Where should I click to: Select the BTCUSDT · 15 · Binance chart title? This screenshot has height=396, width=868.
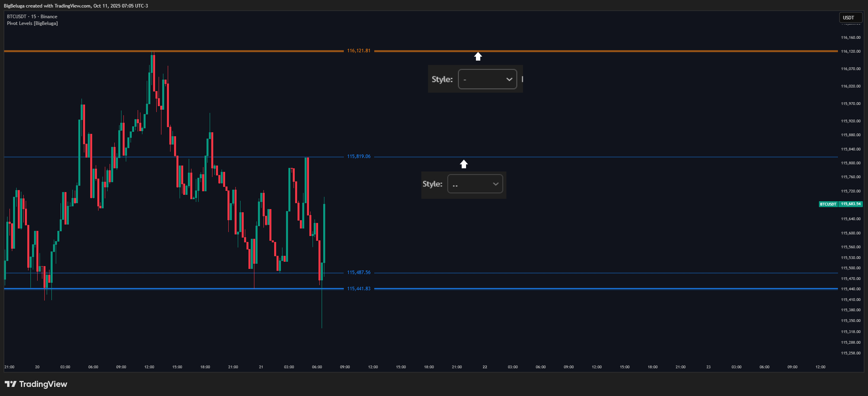tap(32, 17)
